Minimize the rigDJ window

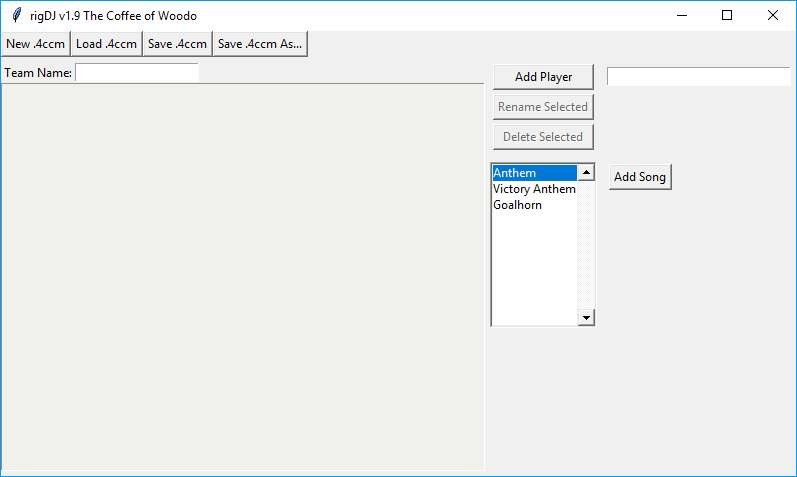[x=682, y=15]
